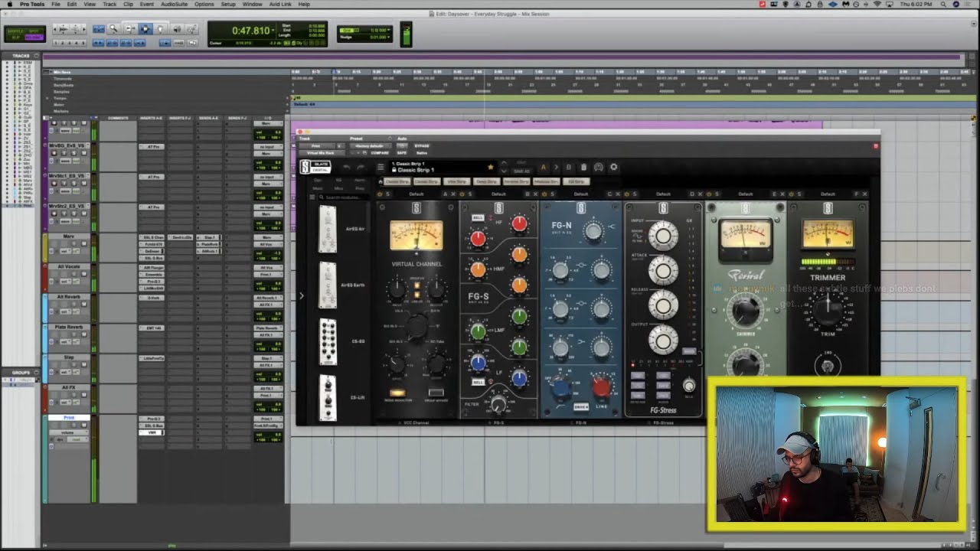Open the AudioSuite menu
Screen dimensions: 980x551
pos(174,4)
